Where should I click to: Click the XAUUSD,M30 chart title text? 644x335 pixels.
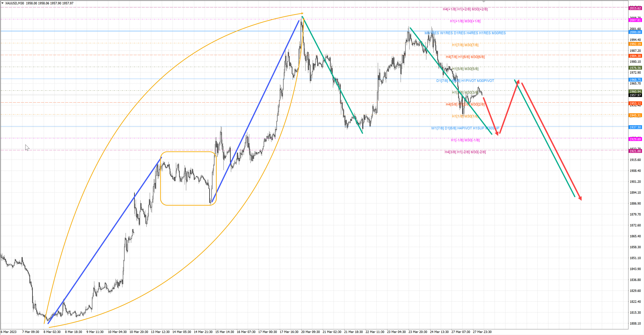coord(14,3)
